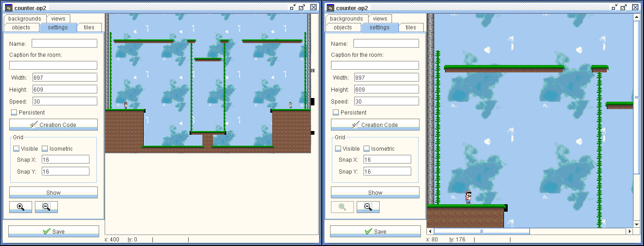
Task: Open backgrounds tab in left window
Action: pyautogui.click(x=25, y=19)
